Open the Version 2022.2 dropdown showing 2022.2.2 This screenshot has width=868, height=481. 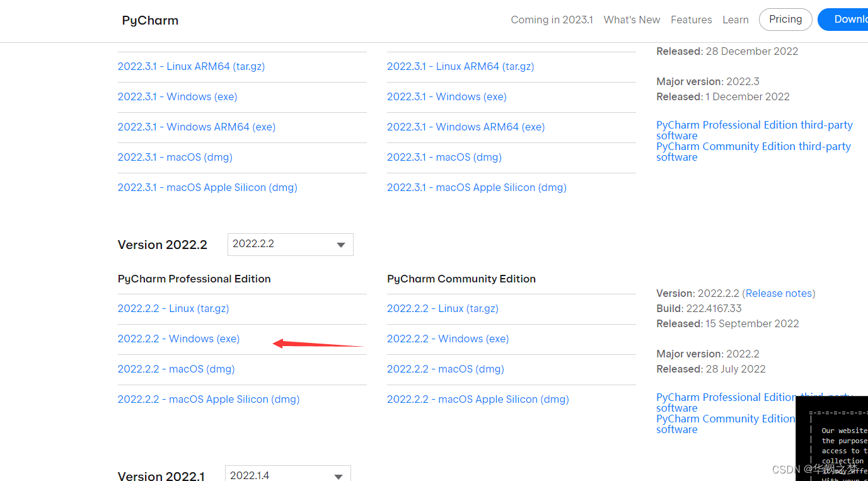pyautogui.click(x=290, y=245)
